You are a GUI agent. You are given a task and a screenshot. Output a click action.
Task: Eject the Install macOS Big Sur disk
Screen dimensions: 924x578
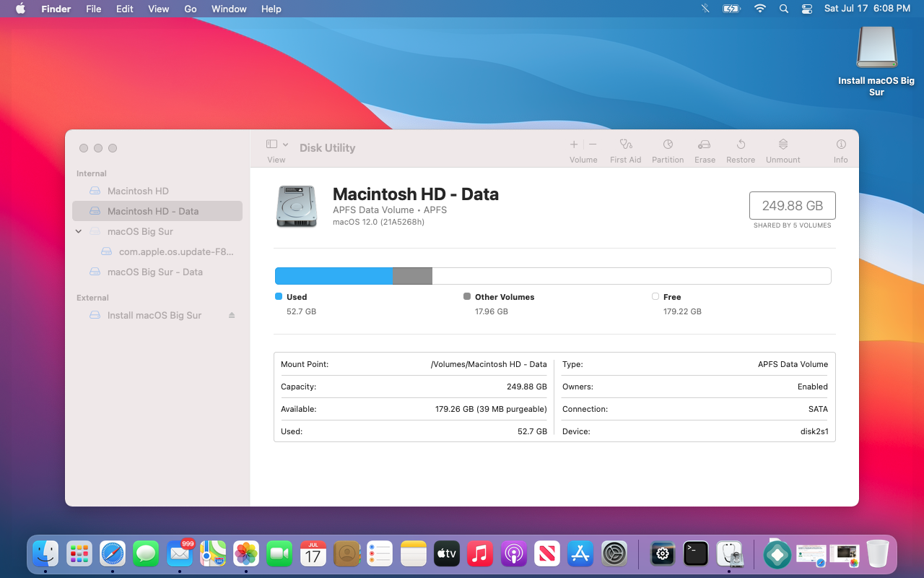click(232, 315)
